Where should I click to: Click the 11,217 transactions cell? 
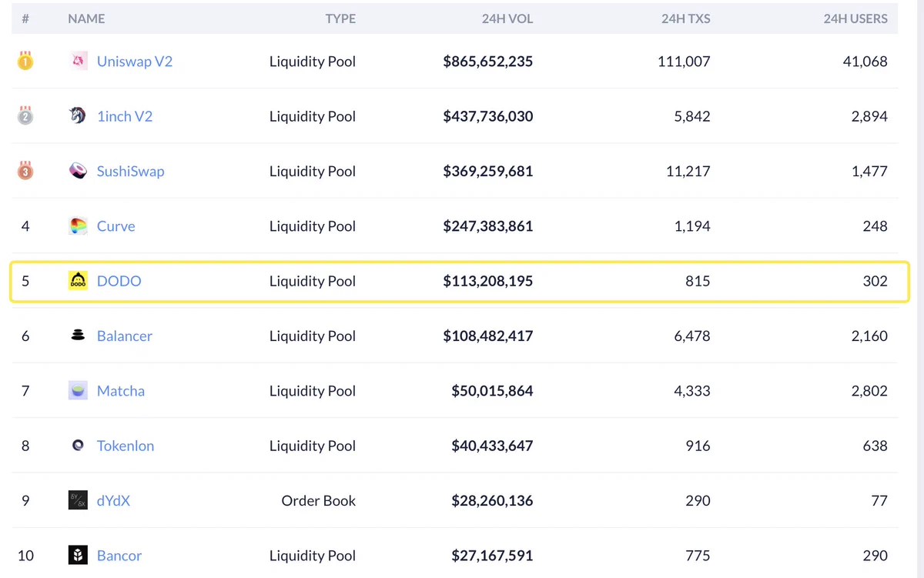click(688, 171)
